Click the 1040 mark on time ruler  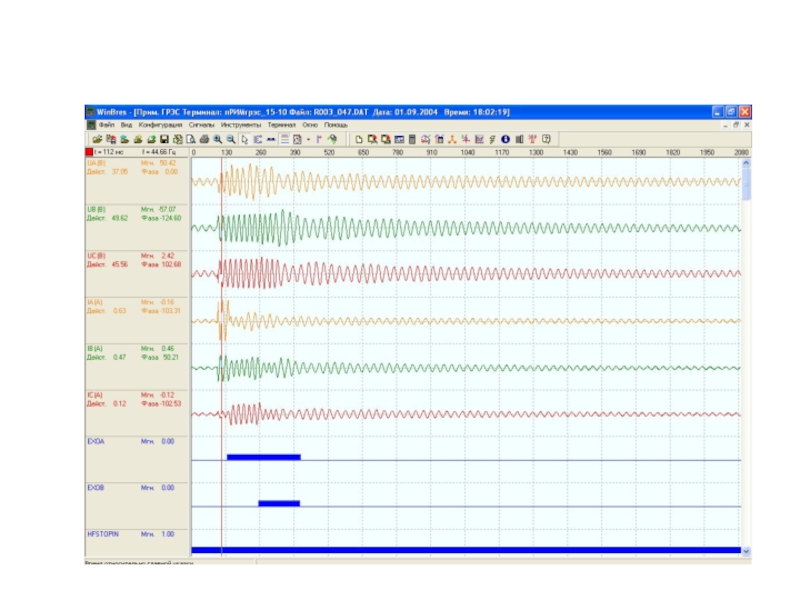pos(467,152)
